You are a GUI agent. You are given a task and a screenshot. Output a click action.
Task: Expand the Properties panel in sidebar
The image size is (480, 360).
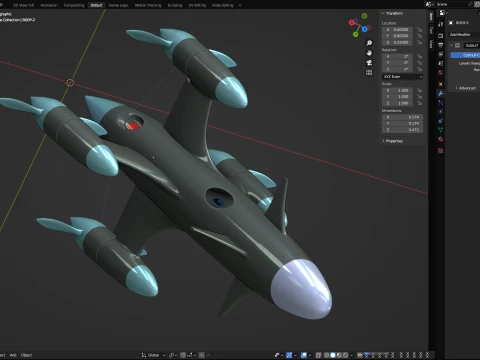point(383,141)
